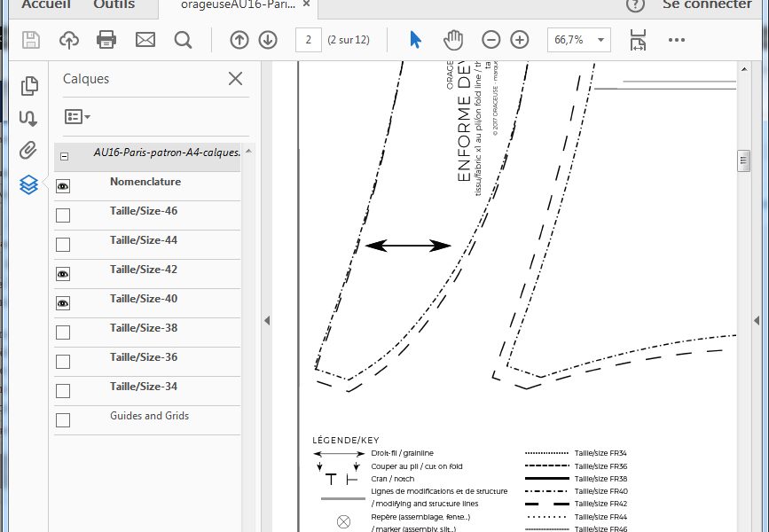Select the Taille/Size-34 layer name
This screenshot has width=769, height=532.
[x=144, y=387]
